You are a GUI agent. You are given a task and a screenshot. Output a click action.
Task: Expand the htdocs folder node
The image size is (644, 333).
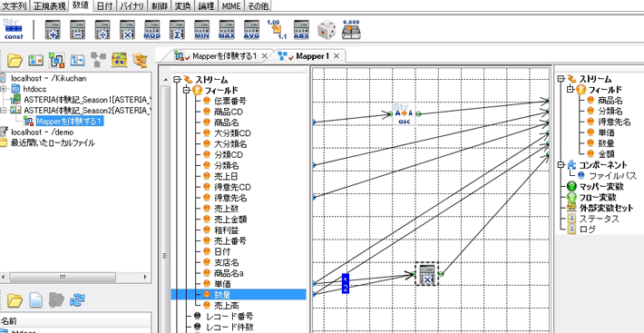4,89
